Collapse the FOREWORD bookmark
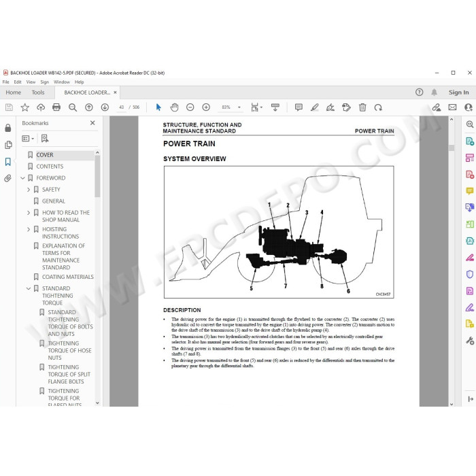476x476 pixels. click(22, 178)
